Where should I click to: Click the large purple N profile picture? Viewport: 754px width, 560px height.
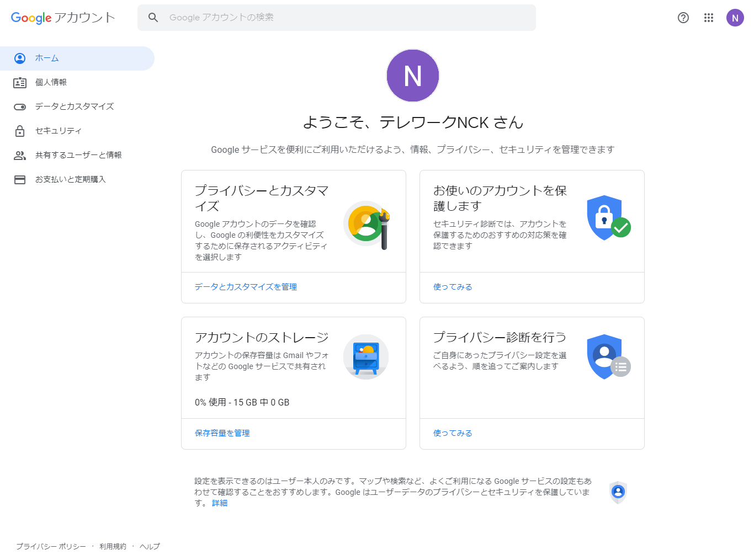tap(413, 76)
